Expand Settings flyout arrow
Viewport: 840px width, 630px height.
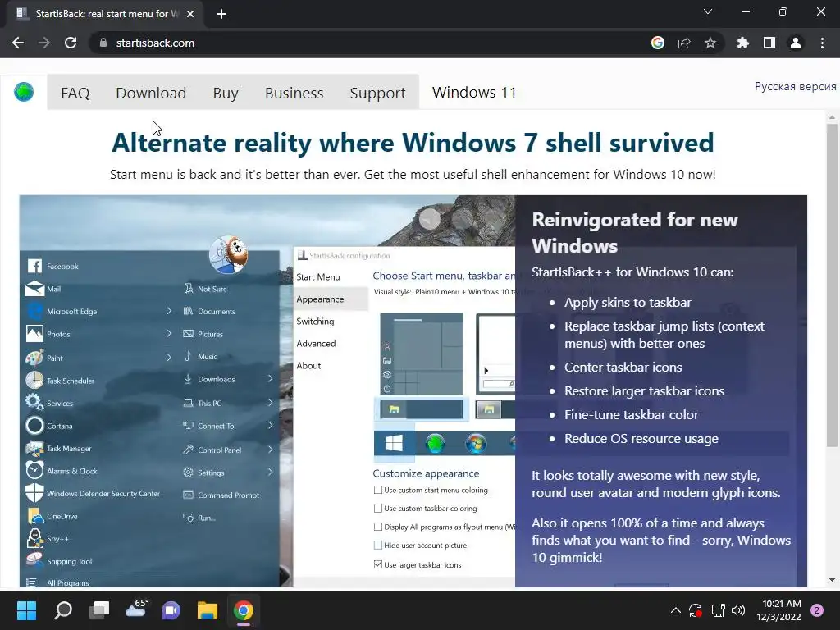tap(270, 472)
